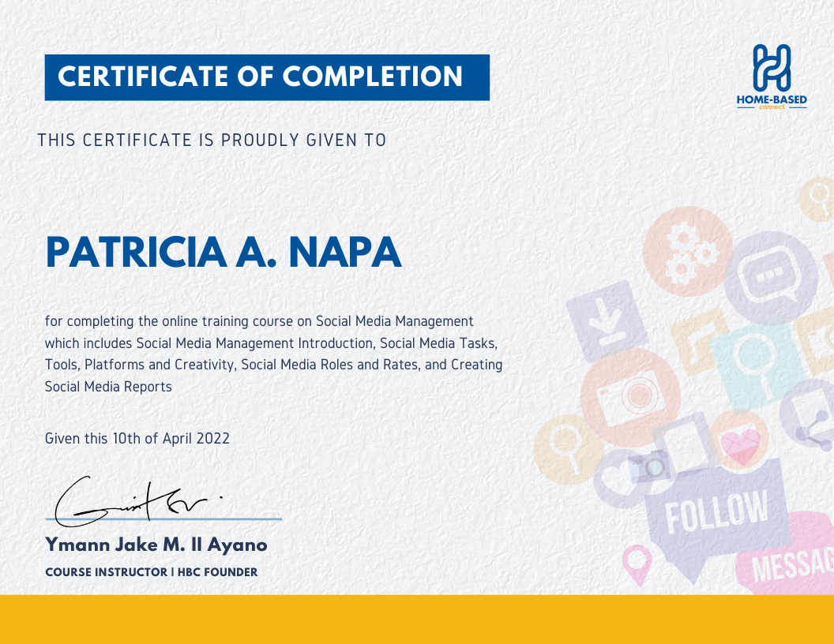Screen dimensions: 834x644
Task: Click the "CERTIFICATE OF COMPLETION" banner
Action: 267,77
